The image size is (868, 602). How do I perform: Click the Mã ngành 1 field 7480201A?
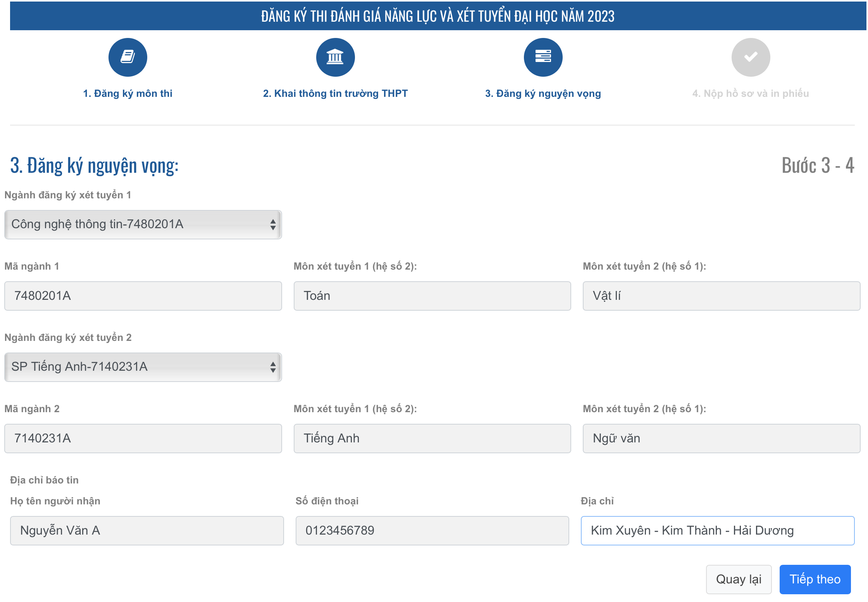coord(143,296)
